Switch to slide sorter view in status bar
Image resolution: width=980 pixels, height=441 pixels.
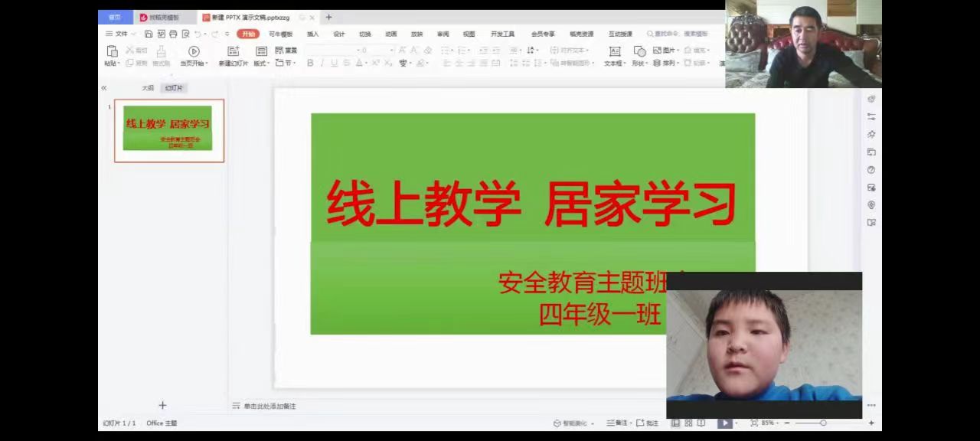[x=688, y=423]
